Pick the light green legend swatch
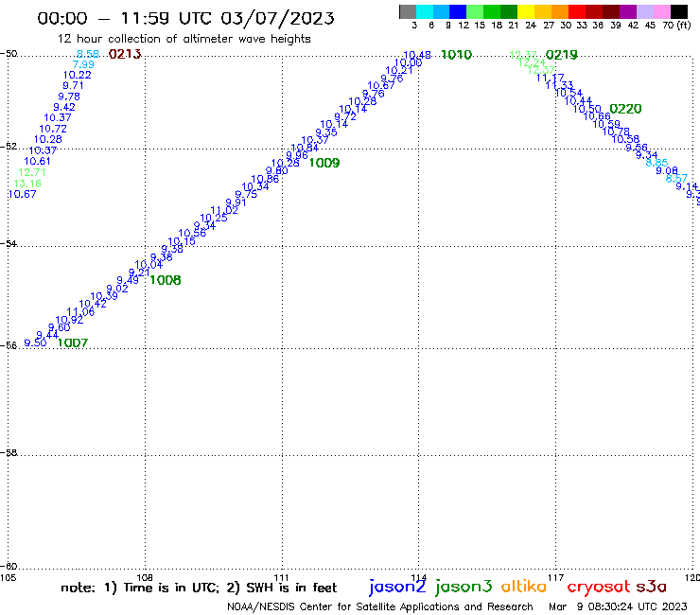The height and width of the screenshot is (615, 700). click(475, 11)
